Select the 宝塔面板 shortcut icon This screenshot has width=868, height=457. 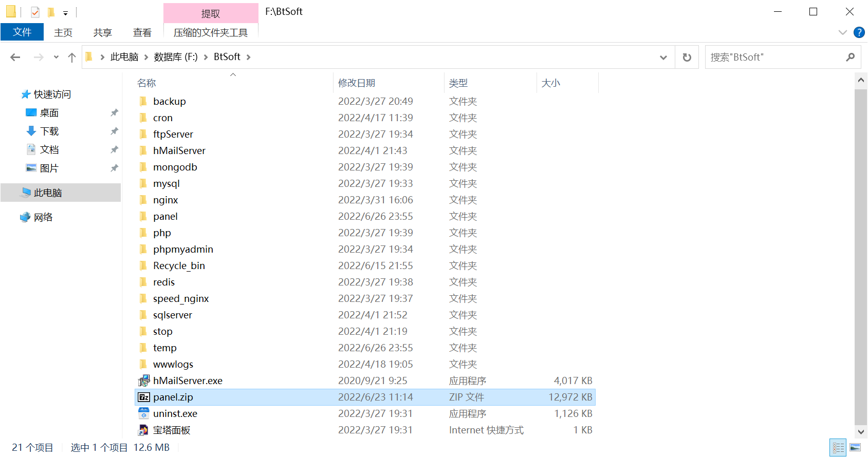pyautogui.click(x=144, y=430)
